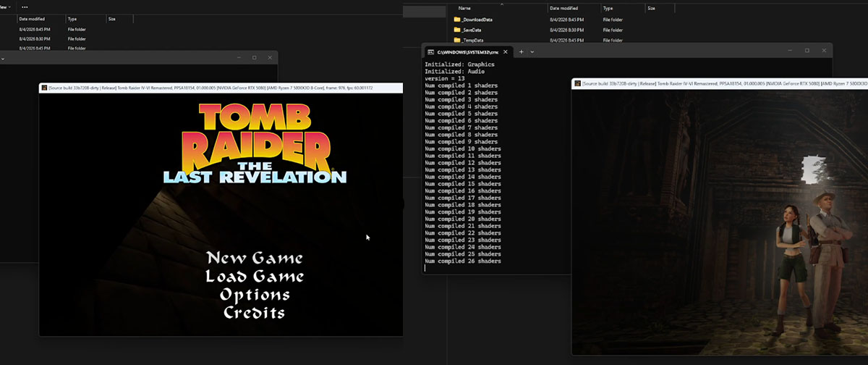This screenshot has width=868, height=365.
Task: Click the cmd icon on the terminal tab
Action: point(430,51)
